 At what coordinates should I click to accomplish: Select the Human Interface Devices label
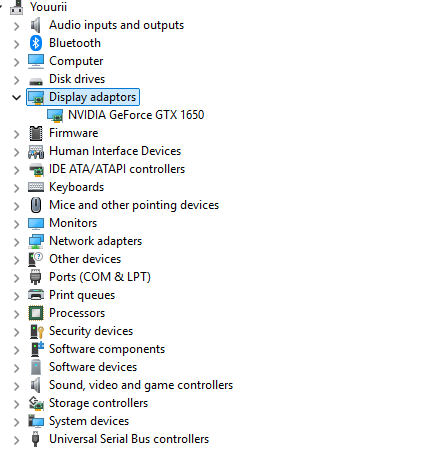coord(115,151)
